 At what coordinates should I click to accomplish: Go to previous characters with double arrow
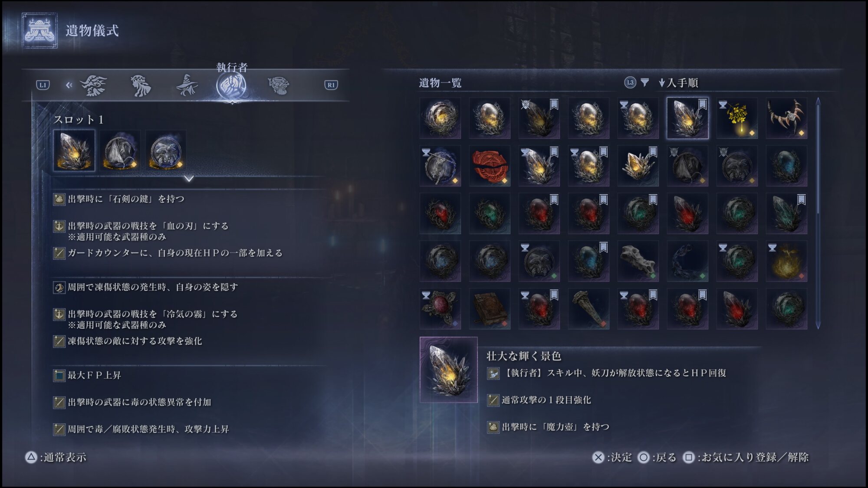69,85
